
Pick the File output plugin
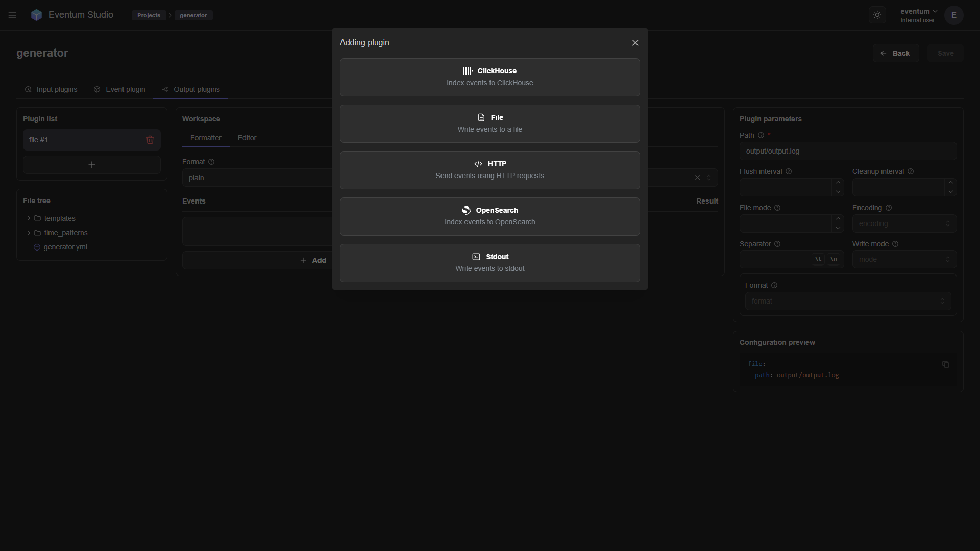tap(489, 123)
